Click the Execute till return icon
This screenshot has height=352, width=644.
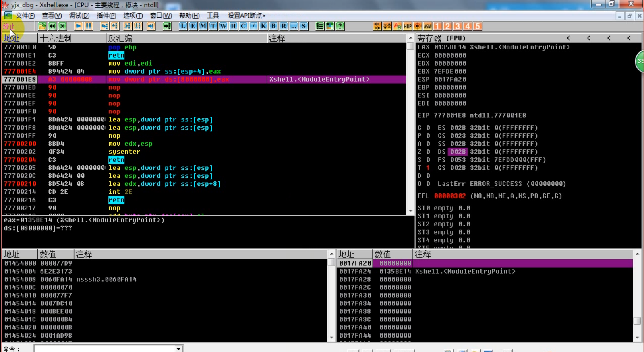point(151,26)
